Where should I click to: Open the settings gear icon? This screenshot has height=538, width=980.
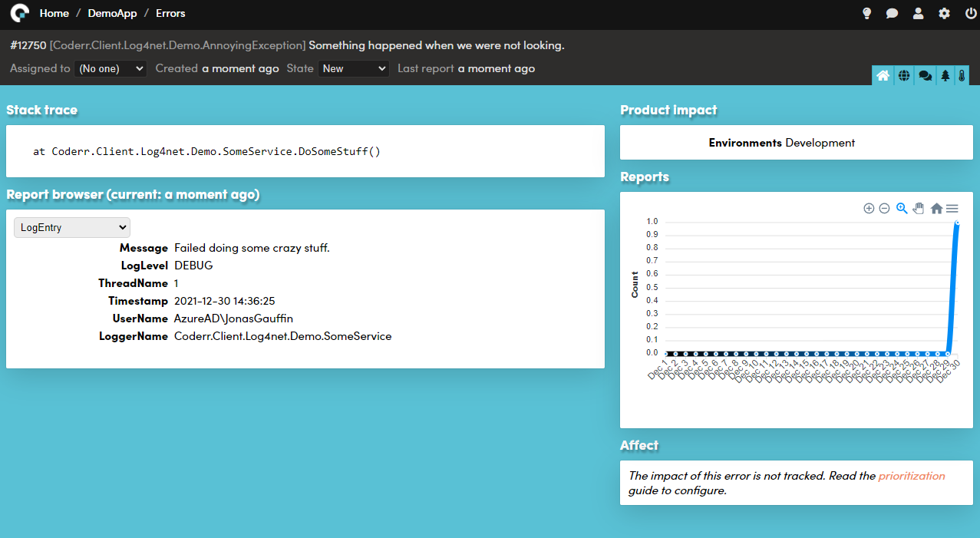944,13
